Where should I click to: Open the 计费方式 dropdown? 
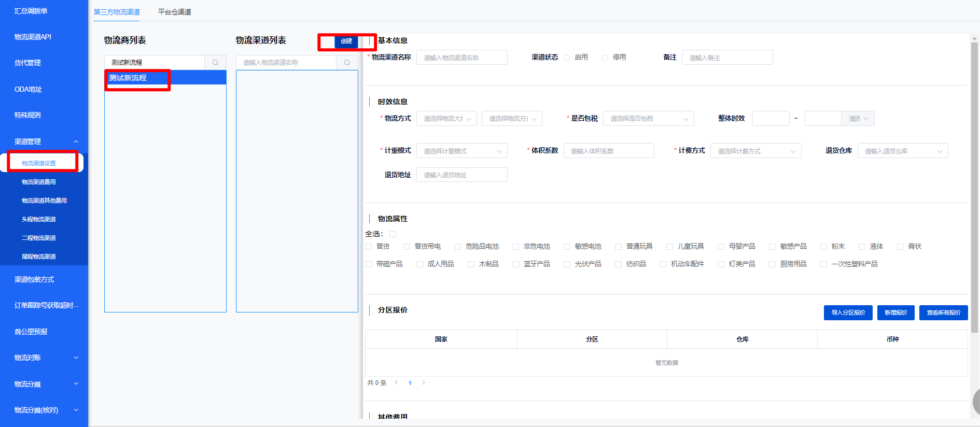tap(755, 151)
